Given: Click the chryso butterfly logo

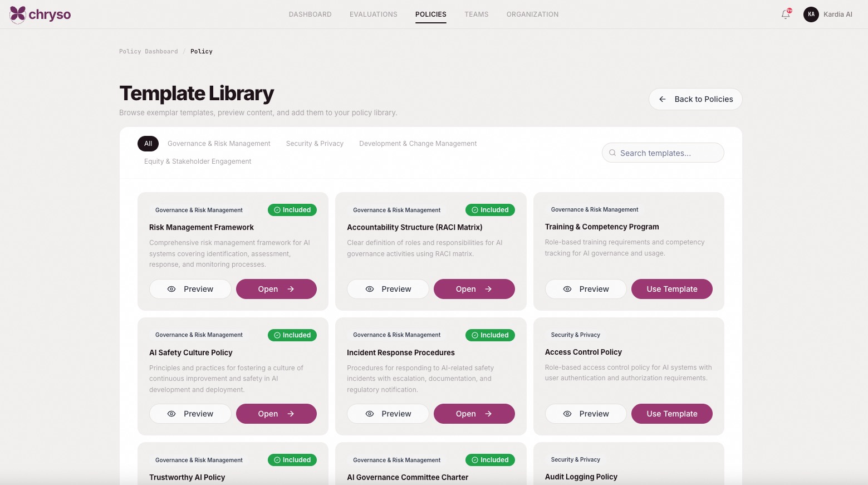Looking at the screenshot, I should click(x=18, y=14).
